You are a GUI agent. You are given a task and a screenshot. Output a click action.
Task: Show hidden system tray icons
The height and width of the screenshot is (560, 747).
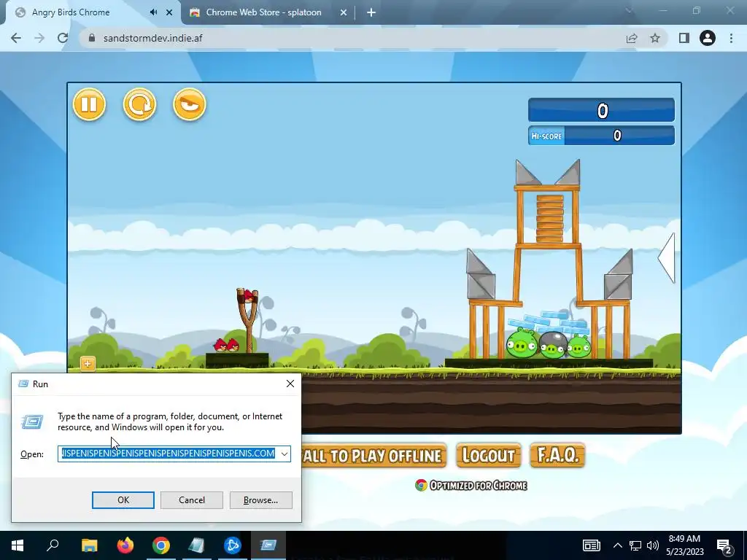pyautogui.click(x=617, y=545)
